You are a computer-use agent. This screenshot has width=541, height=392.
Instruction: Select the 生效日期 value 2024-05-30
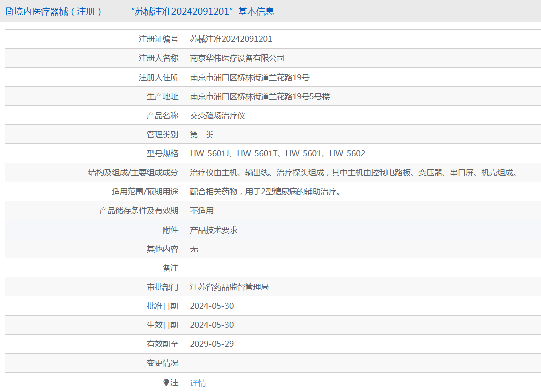[x=212, y=325]
